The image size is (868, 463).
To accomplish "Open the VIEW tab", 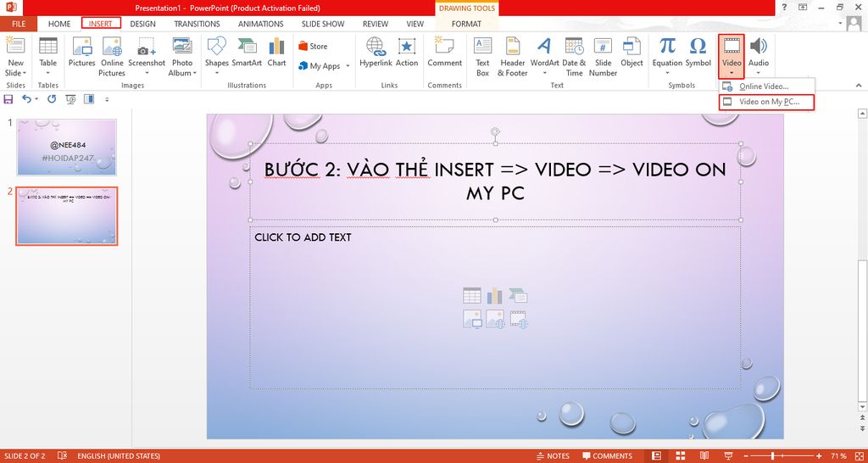I will coord(415,24).
